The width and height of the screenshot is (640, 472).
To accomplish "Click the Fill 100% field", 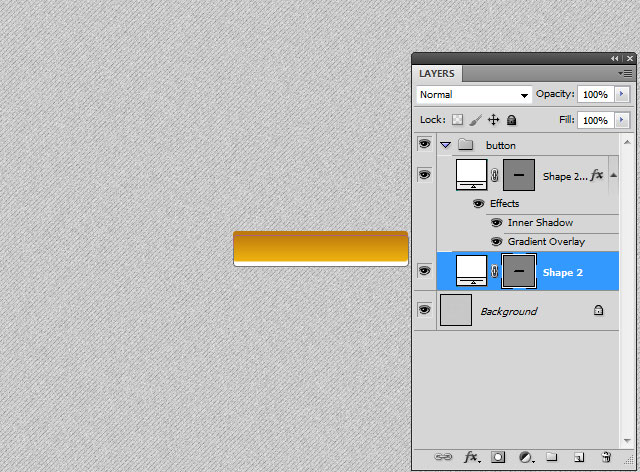I will point(596,120).
